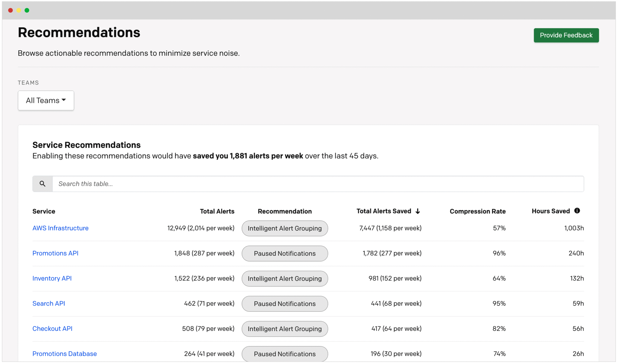Open the Promotions API service link
This screenshot has height=364, width=618.
coord(55,253)
